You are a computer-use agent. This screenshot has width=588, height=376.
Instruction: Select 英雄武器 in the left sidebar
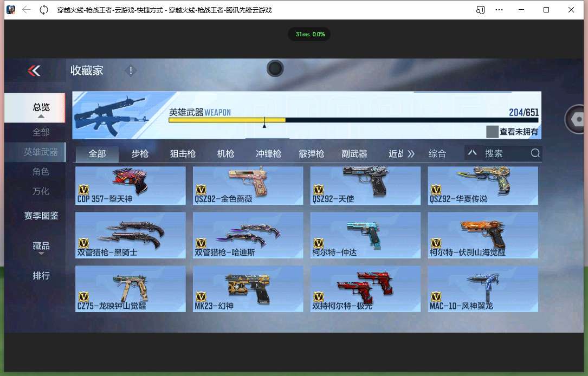click(35, 152)
